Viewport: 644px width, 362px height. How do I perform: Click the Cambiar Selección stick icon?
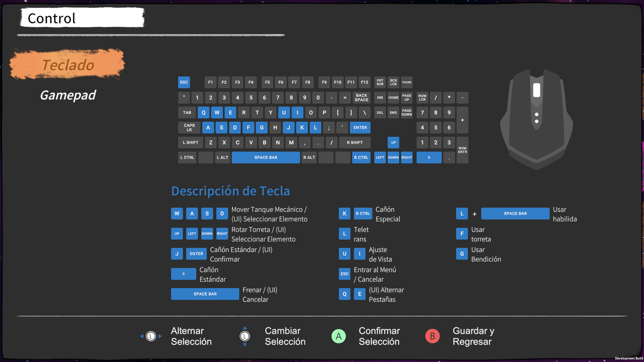(x=245, y=336)
